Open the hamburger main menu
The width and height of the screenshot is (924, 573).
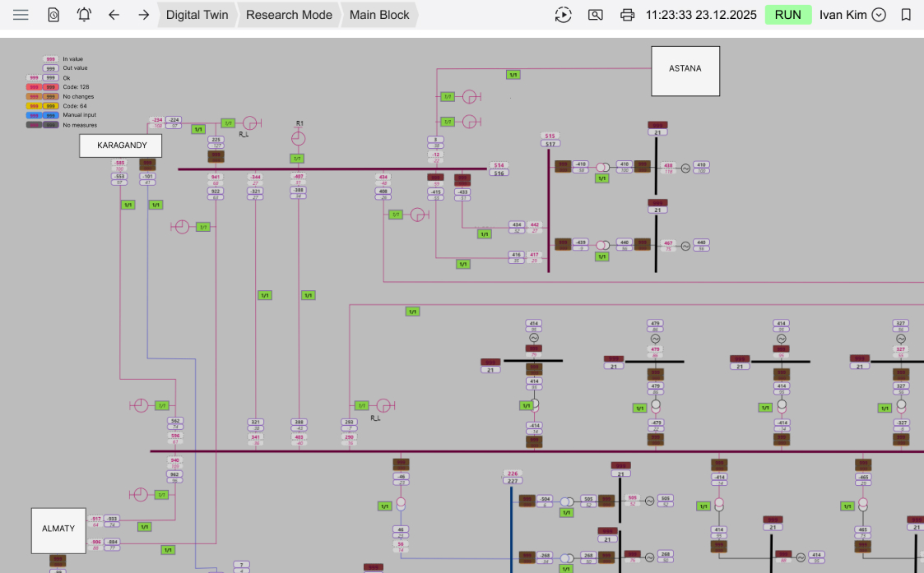pyautogui.click(x=21, y=15)
